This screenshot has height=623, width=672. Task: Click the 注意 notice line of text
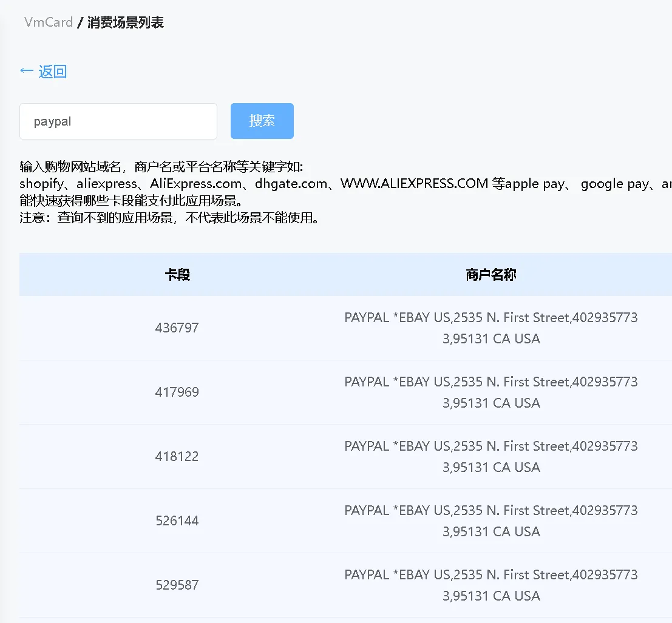coord(169,218)
